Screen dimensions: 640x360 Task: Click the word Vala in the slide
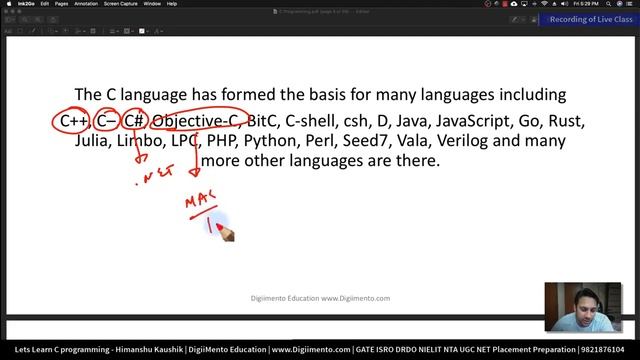[412, 141]
